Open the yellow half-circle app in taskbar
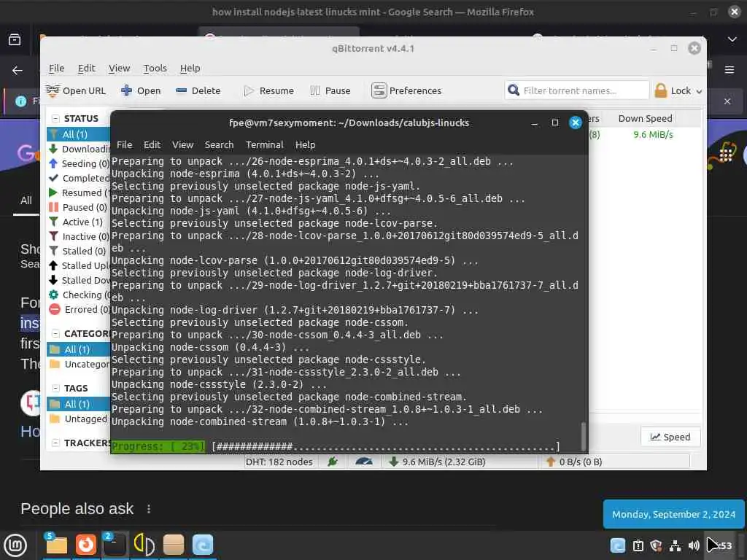This screenshot has width=747, height=560. tap(144, 545)
